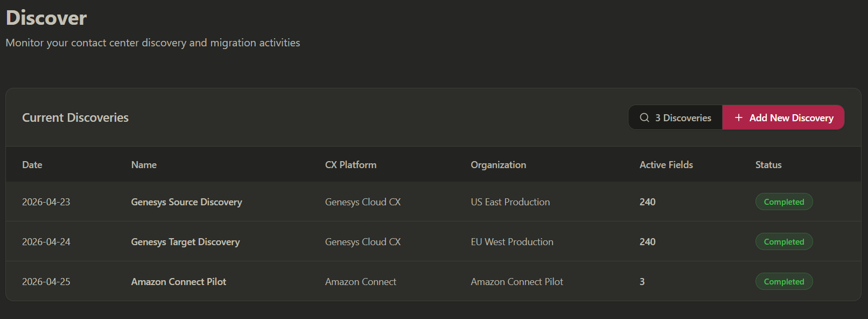The image size is (868, 319).
Task: Click the Current Discoveries heading
Action: point(75,117)
